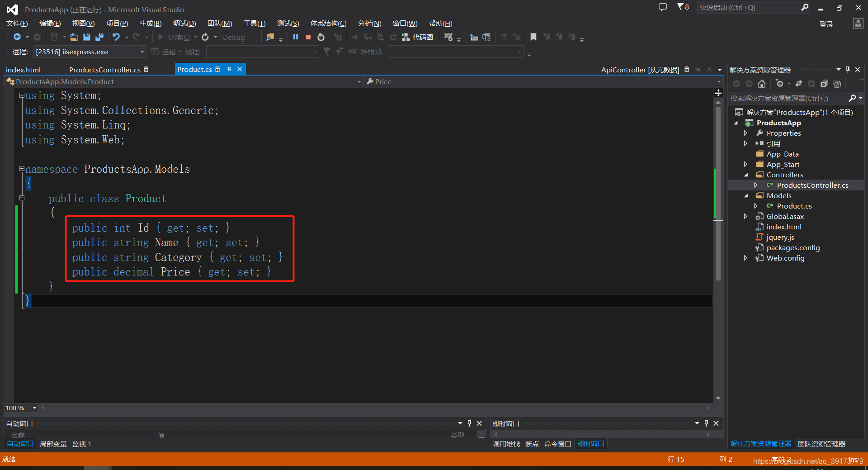Expand the Properties node
This screenshot has height=470, width=868.
(x=745, y=133)
